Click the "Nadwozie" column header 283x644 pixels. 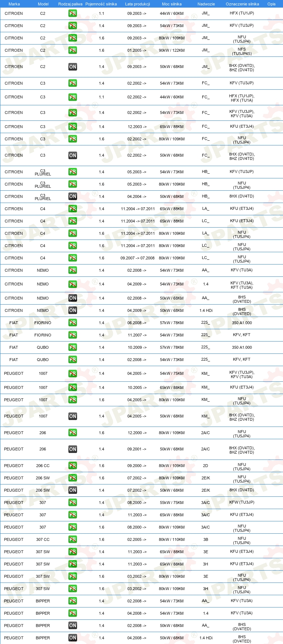tap(206, 4)
